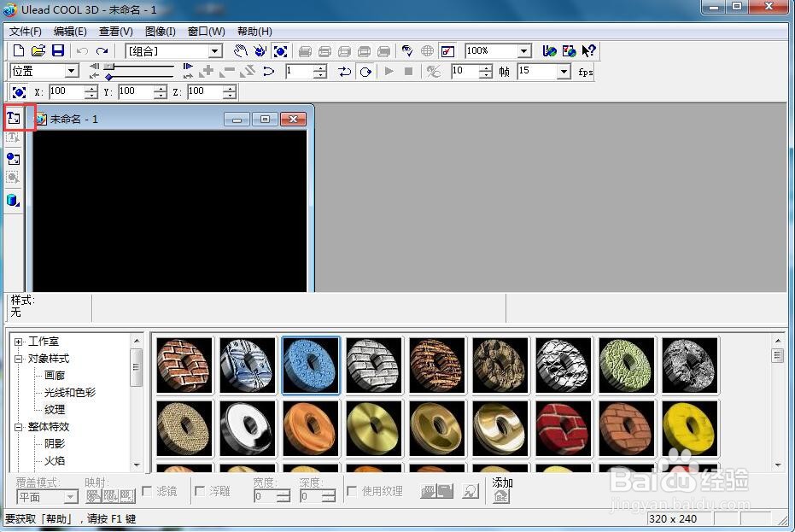This screenshot has width=795, height=532.
Task: Toggle loop mode playback button
Action: coord(366,72)
